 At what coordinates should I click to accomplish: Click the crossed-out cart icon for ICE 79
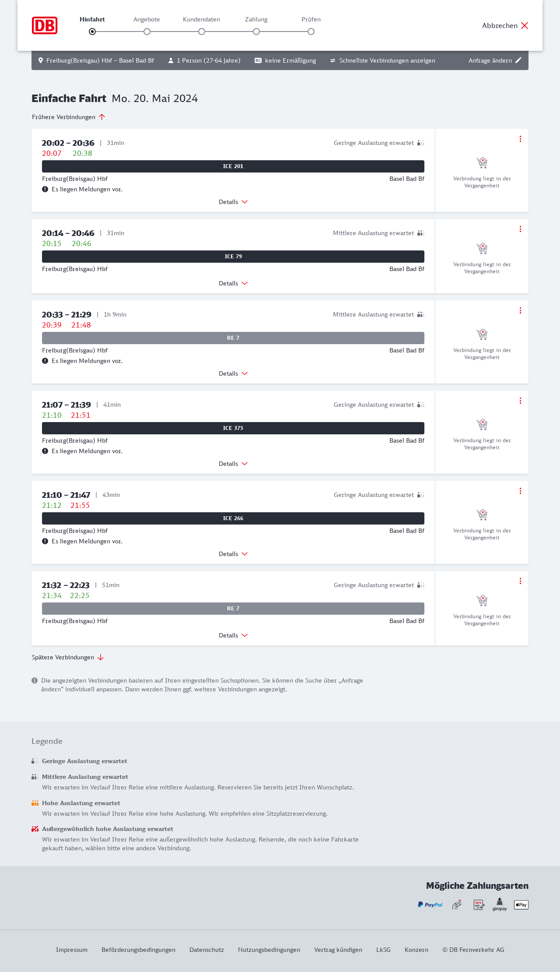click(482, 249)
